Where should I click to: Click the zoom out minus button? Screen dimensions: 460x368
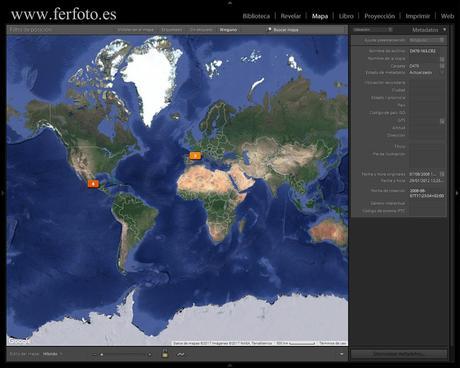click(x=94, y=355)
